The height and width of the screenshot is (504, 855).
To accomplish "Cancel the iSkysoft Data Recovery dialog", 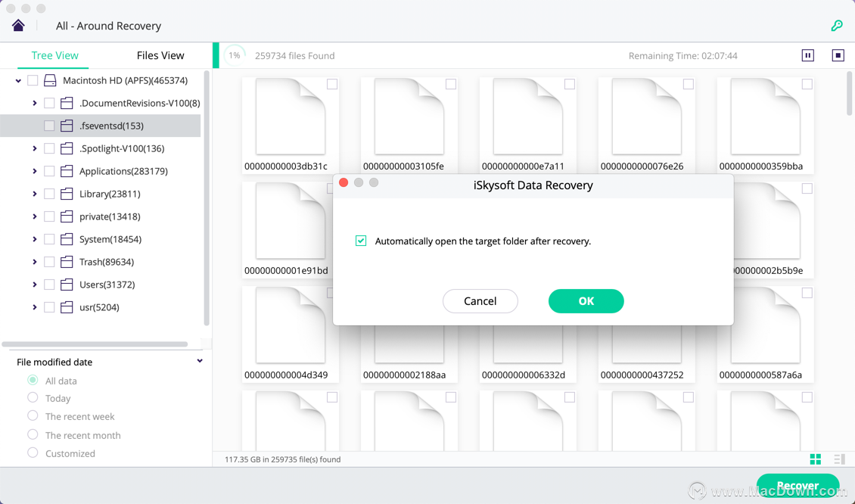I will click(x=480, y=301).
